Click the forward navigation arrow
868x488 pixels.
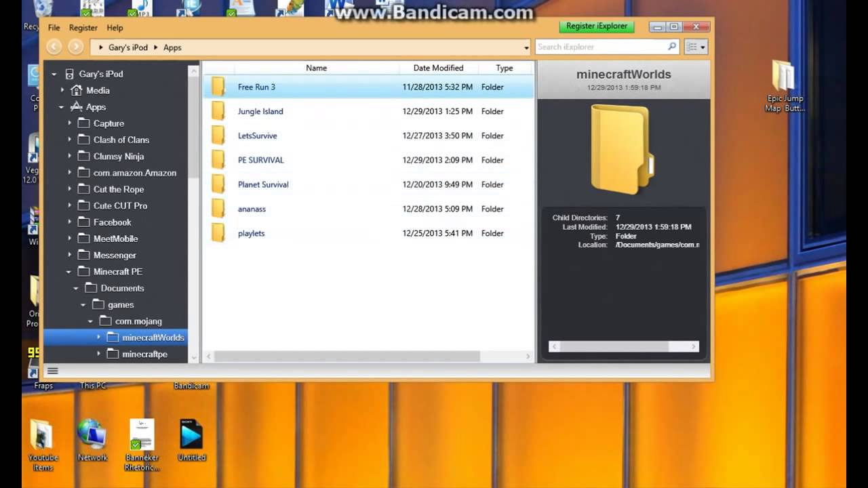[76, 47]
